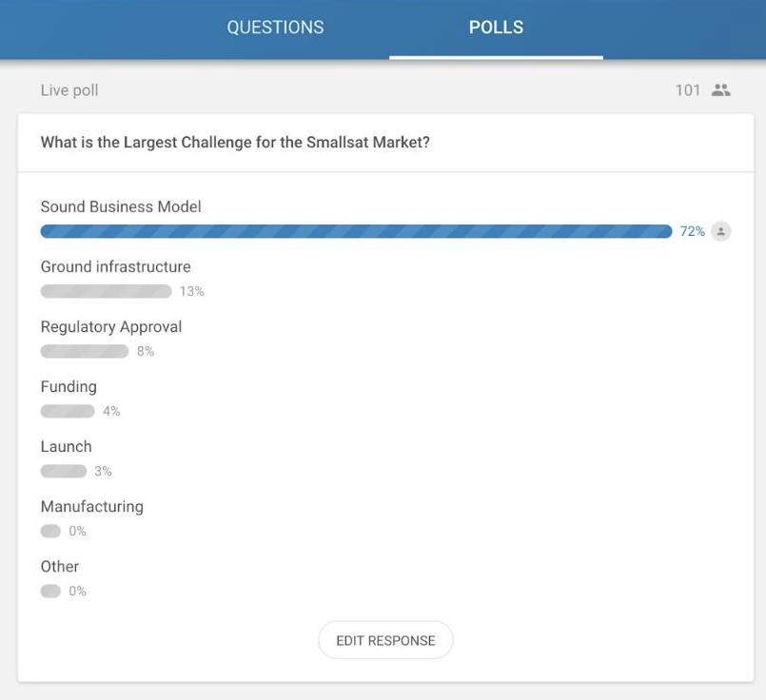Click the Live poll label
Screen dimensions: 766x700
(69, 90)
